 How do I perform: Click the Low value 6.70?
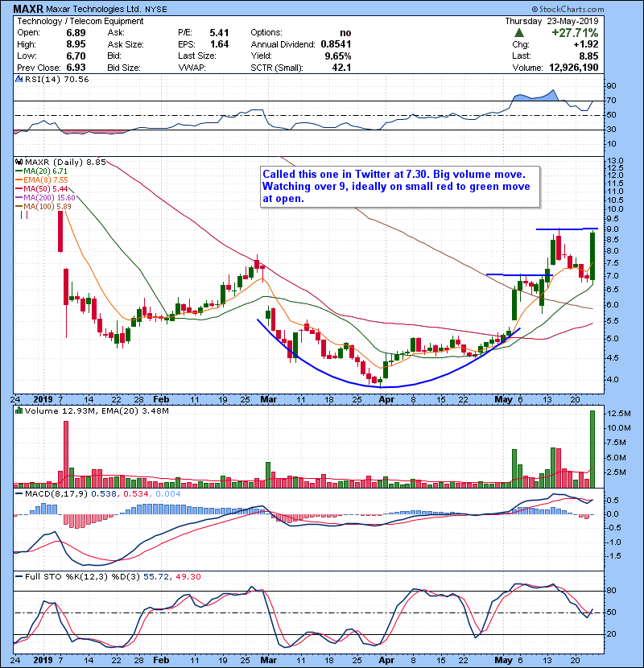[x=76, y=56]
